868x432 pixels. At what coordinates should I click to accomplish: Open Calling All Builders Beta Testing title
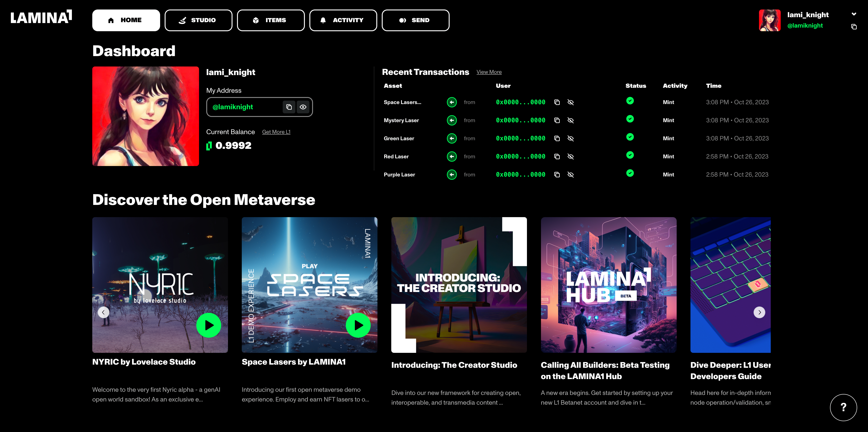(x=605, y=371)
